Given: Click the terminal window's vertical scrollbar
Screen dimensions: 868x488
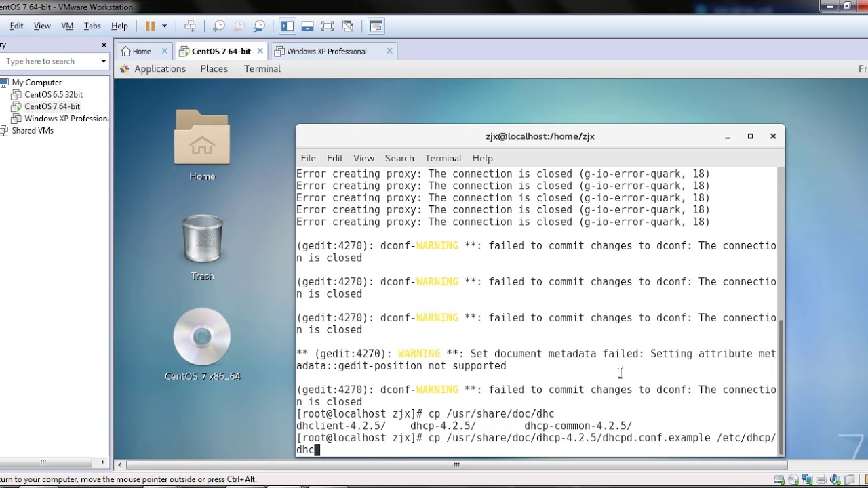Looking at the screenshot, I should (x=781, y=386).
